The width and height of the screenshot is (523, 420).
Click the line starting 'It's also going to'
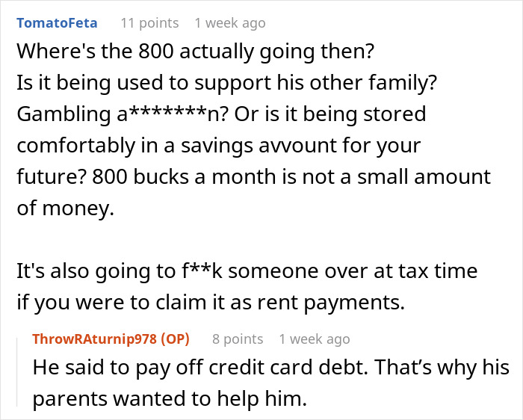pos(247,271)
